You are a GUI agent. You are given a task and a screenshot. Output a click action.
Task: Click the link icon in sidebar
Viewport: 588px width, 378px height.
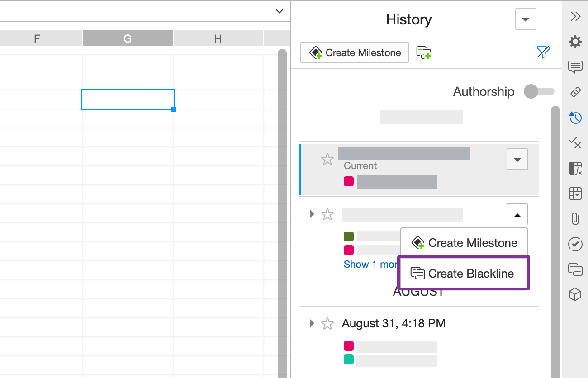click(575, 92)
